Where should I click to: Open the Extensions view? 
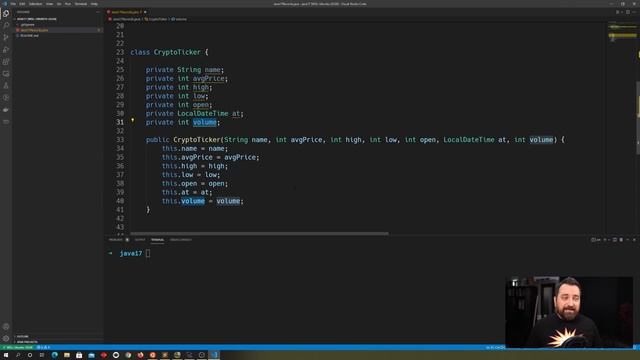[6, 62]
